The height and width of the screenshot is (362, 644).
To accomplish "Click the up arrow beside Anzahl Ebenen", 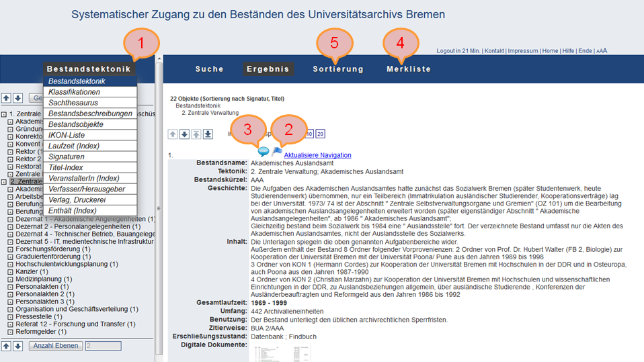I will click(x=6, y=346).
